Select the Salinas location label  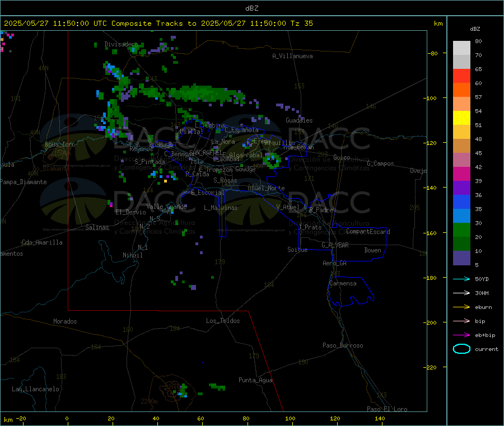click(97, 227)
